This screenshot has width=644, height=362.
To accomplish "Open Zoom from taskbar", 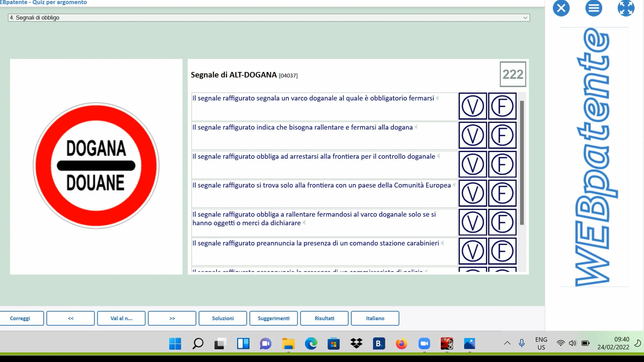I will point(424,344).
